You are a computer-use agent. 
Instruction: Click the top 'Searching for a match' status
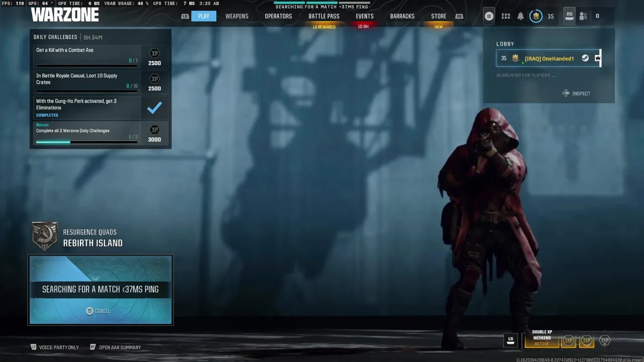point(322,7)
